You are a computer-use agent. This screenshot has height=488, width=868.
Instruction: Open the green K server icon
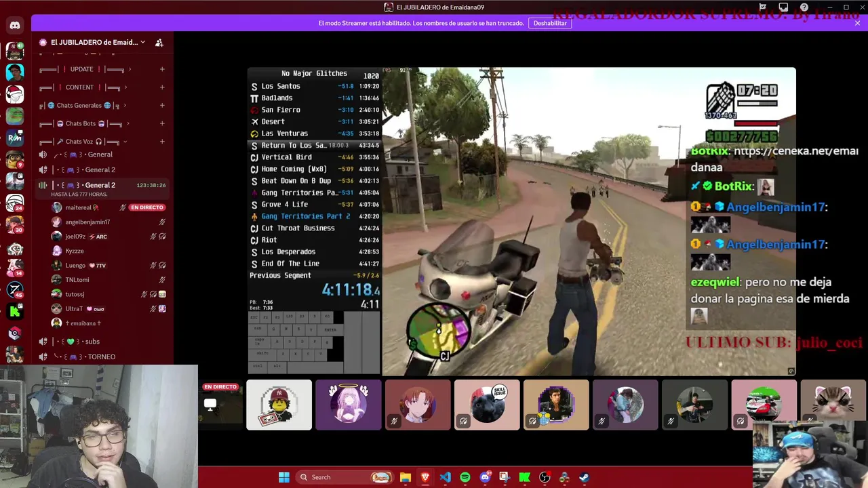click(x=15, y=312)
